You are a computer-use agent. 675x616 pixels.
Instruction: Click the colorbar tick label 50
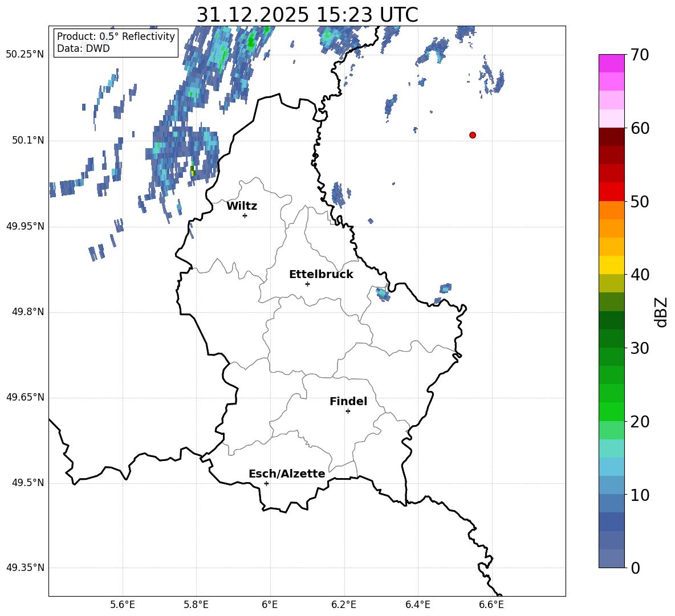click(640, 201)
